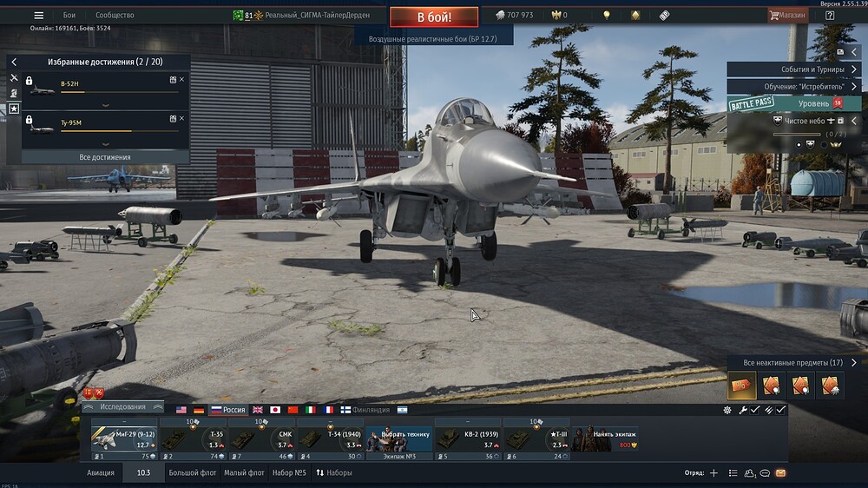Hire crew with Нанять экипаж
868x488 pixels.
[x=605, y=439]
